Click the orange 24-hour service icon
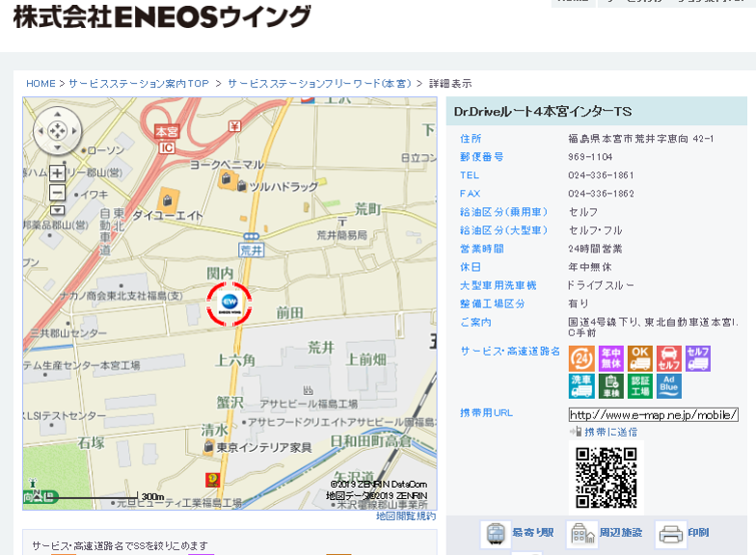 click(581, 358)
